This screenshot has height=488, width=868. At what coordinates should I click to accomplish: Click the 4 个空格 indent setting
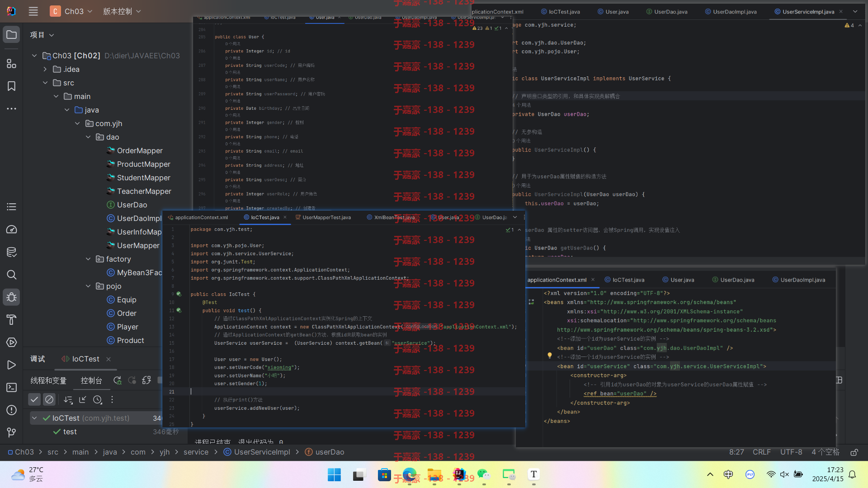826,452
